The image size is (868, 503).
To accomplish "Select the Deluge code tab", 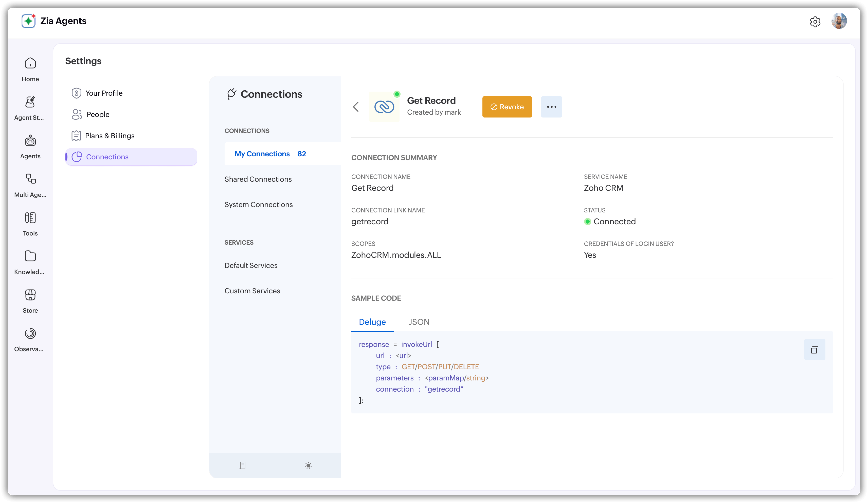I will [372, 322].
